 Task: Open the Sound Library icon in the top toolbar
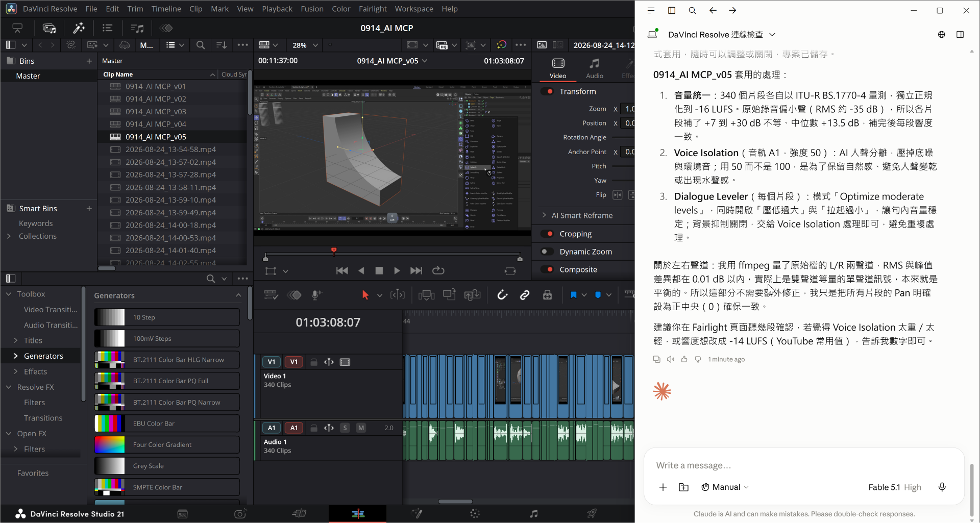pos(137,28)
